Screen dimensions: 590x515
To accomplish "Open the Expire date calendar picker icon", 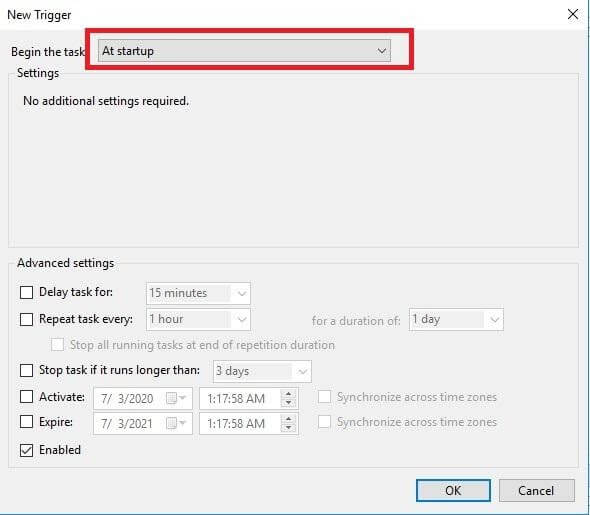I will pyautogui.click(x=176, y=424).
